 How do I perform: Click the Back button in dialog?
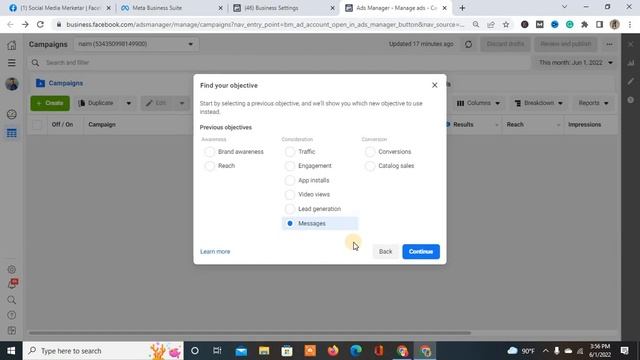[385, 251]
